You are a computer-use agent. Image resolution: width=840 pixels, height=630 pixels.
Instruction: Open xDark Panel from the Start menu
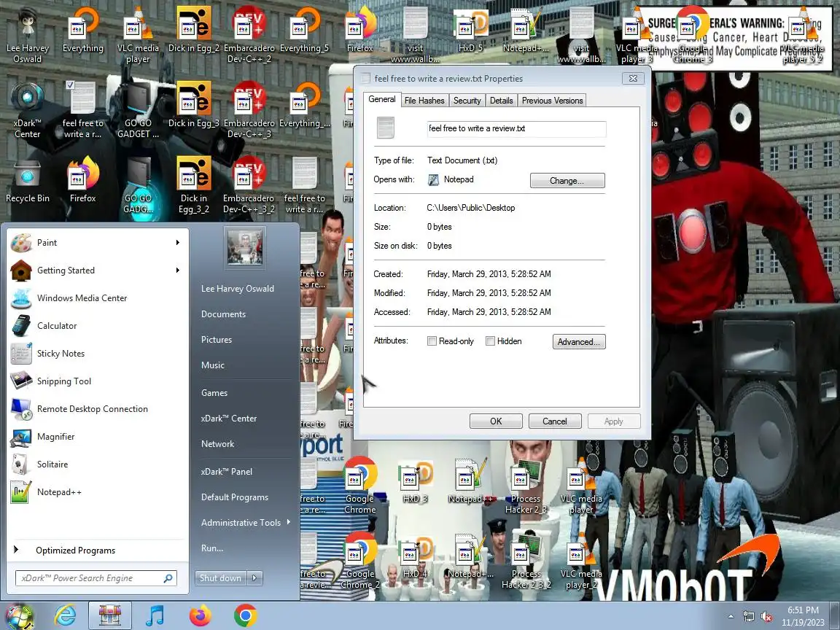coord(227,472)
